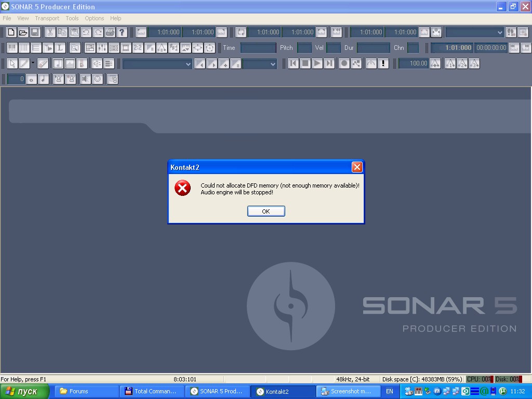
Task: Open a project with the folder icon
Action: tap(23, 32)
